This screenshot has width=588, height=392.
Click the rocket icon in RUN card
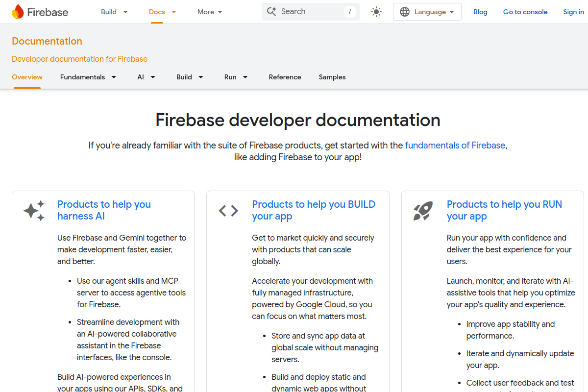pos(423,211)
